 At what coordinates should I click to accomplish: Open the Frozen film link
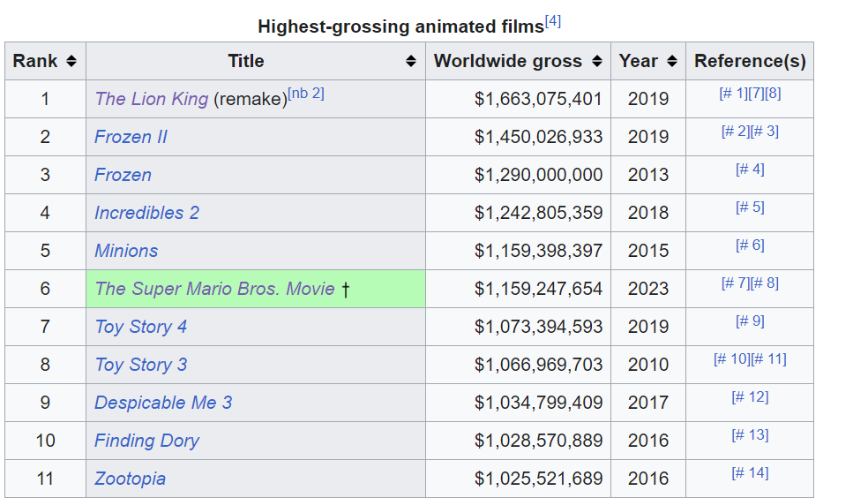pyautogui.click(x=123, y=175)
